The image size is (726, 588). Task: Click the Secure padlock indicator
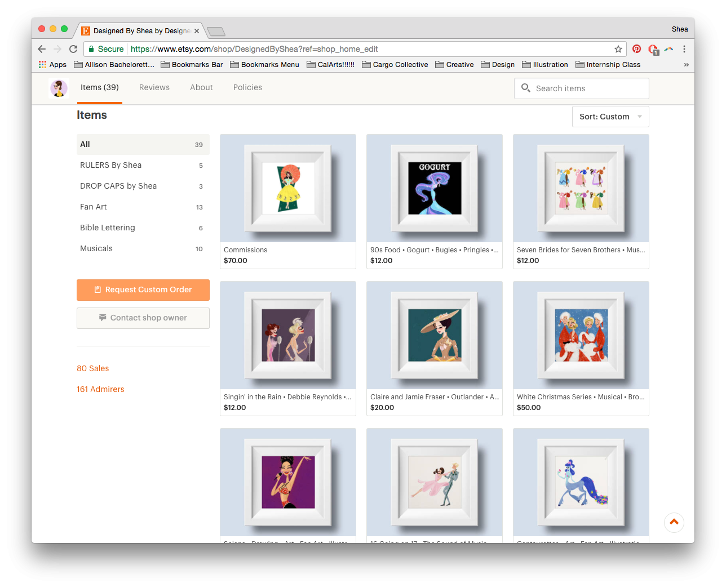coord(106,49)
